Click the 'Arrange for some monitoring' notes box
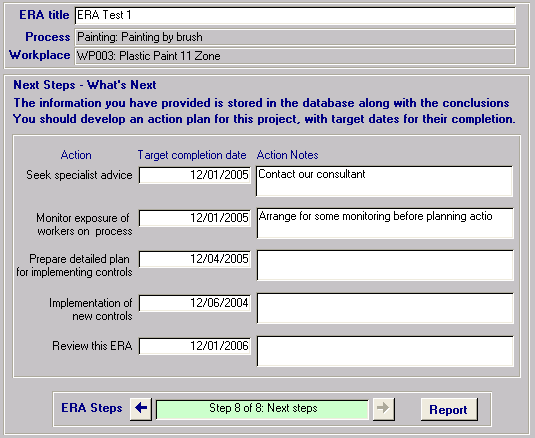This screenshot has width=535, height=438. [x=385, y=223]
